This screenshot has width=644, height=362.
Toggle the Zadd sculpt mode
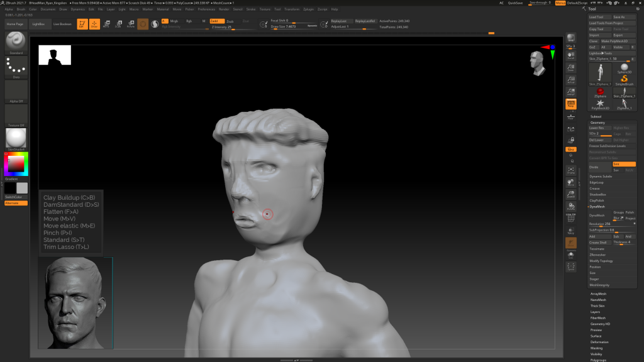tap(217, 21)
